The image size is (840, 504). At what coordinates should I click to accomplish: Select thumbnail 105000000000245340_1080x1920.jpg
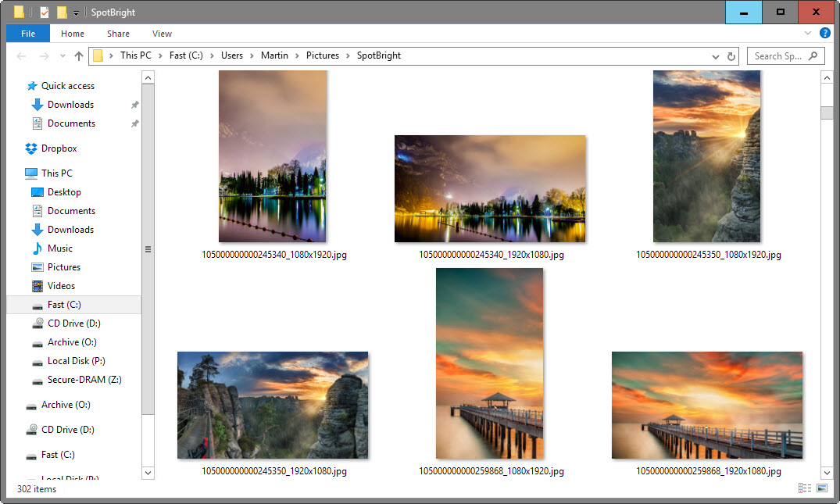273,156
